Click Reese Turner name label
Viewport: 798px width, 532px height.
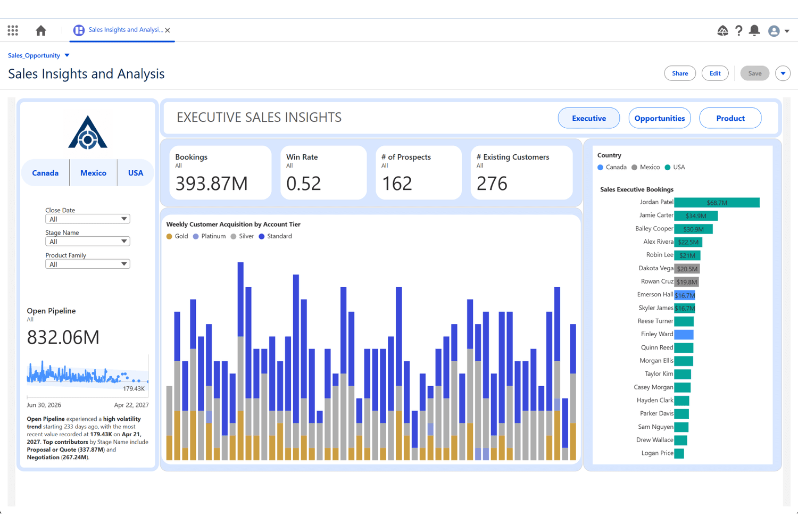click(655, 321)
